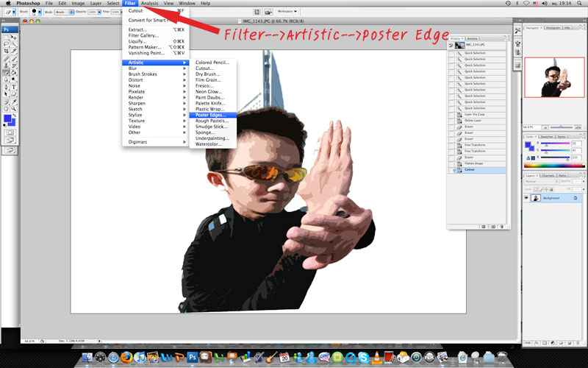The height and width of the screenshot is (368, 588).
Task: Open Skype from the Dock
Action: 362,358
